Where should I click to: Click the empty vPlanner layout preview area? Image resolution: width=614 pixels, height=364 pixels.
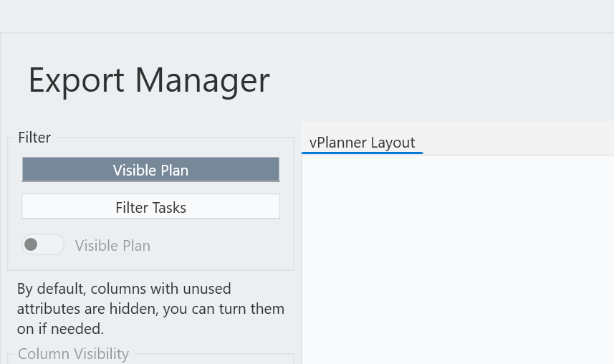[457, 258]
